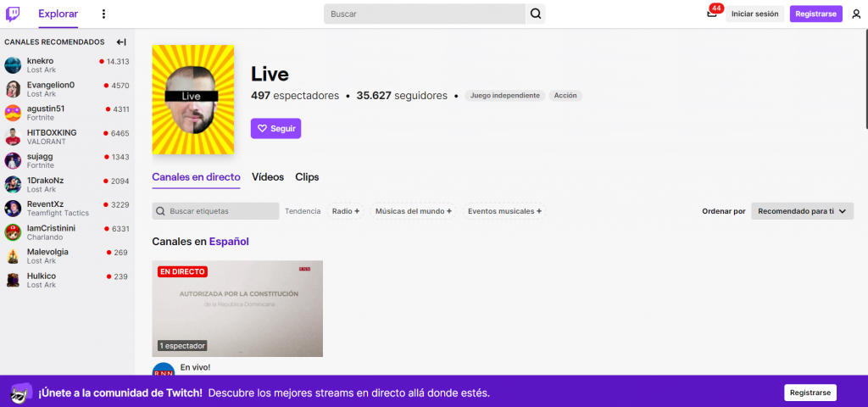Add the Radio tag filter
Image resolution: width=868 pixels, height=407 pixels.
[x=346, y=211]
